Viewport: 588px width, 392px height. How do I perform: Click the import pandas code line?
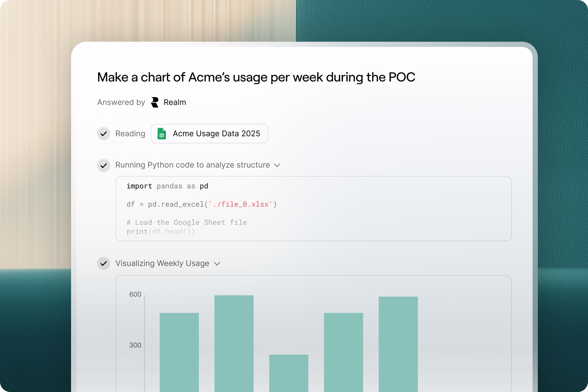click(167, 186)
